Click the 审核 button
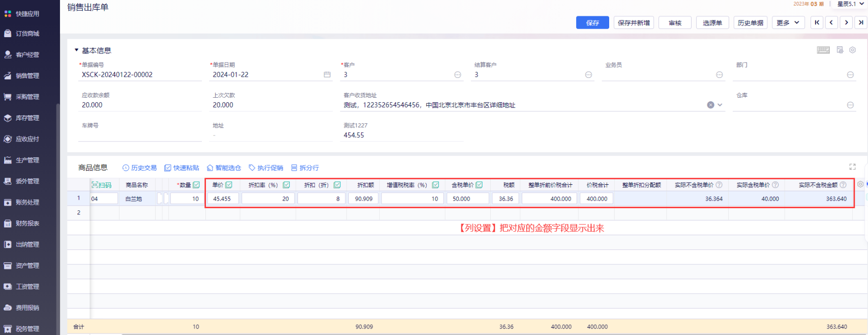 tap(675, 22)
